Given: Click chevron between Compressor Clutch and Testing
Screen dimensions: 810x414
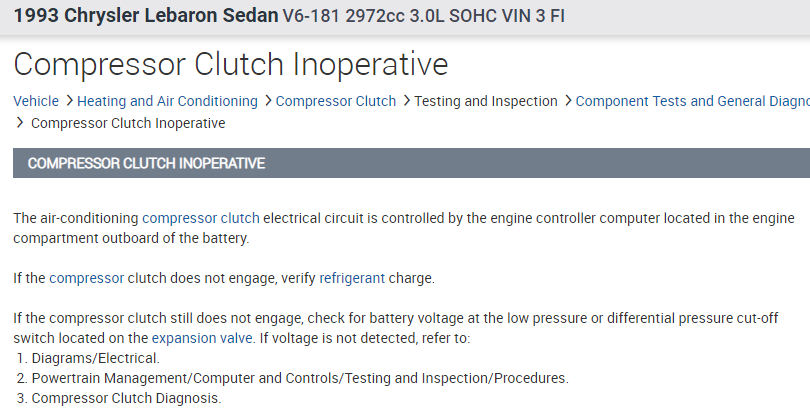Looking at the screenshot, I should [405, 101].
